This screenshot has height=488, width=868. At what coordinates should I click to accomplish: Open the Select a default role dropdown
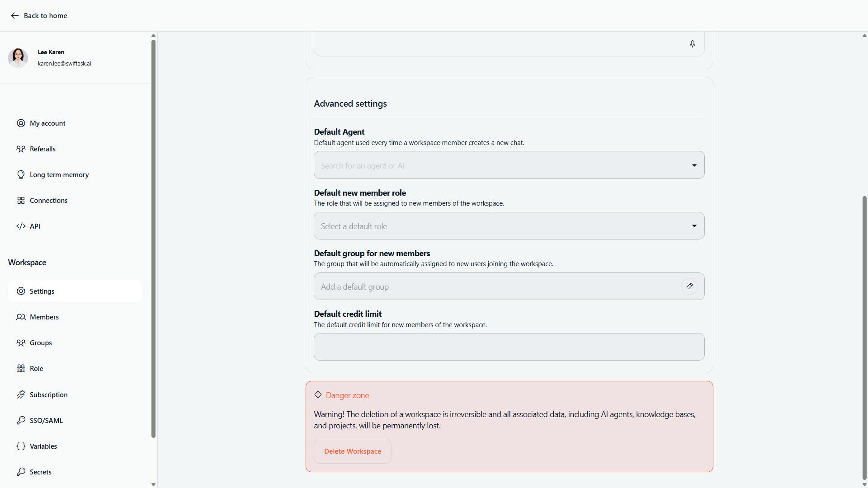[x=509, y=226]
